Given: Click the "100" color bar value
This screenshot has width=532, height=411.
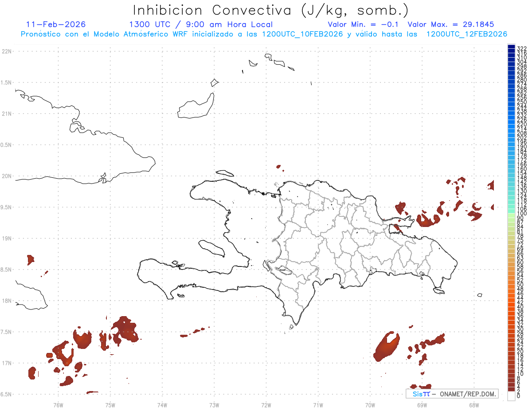Looking at the screenshot, I should [521, 214].
